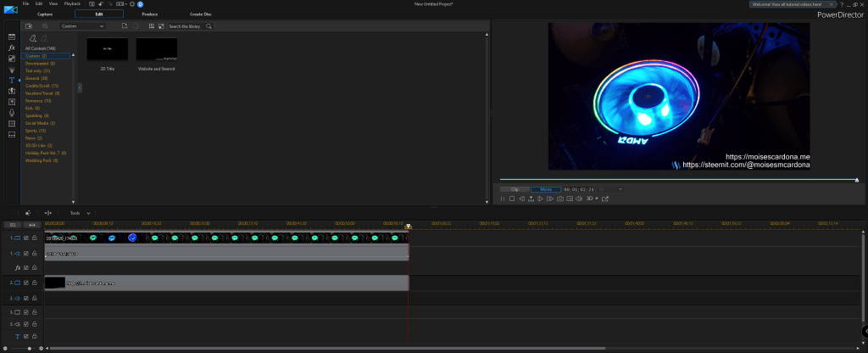Screen dimensions: 868x353
Task: Open preview volume speaker icon
Action: pos(578,199)
